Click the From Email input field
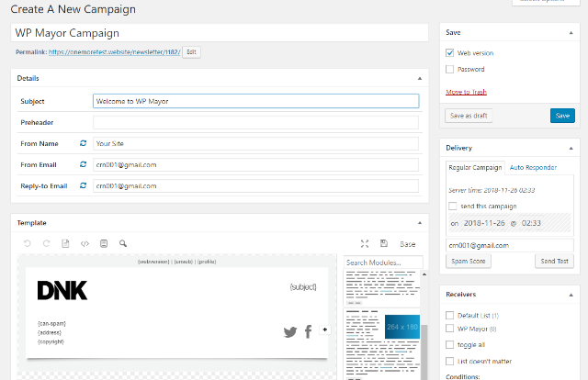The image size is (588, 380). click(255, 164)
